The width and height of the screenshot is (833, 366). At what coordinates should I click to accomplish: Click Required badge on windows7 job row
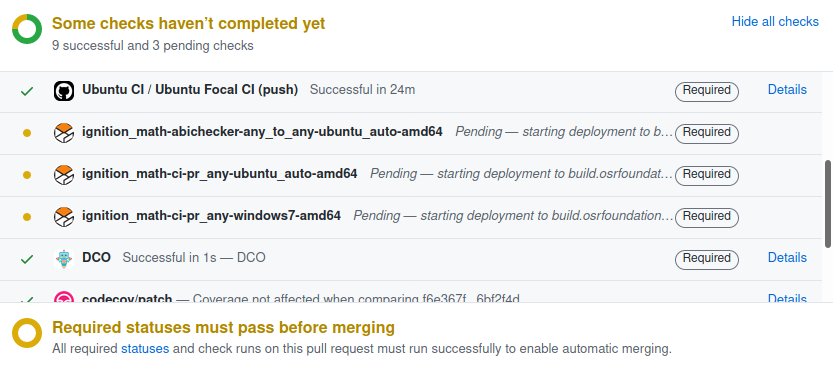pyautogui.click(x=707, y=217)
